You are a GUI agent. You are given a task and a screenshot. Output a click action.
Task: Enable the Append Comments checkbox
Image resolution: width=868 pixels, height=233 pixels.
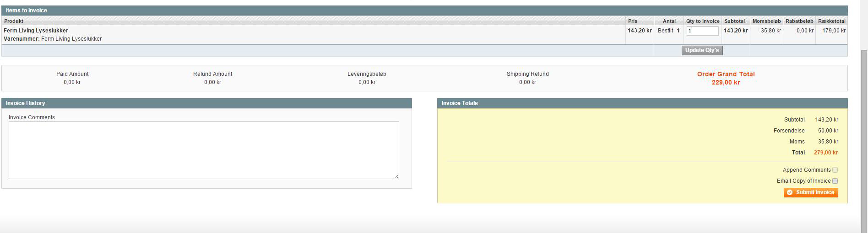pos(835,170)
